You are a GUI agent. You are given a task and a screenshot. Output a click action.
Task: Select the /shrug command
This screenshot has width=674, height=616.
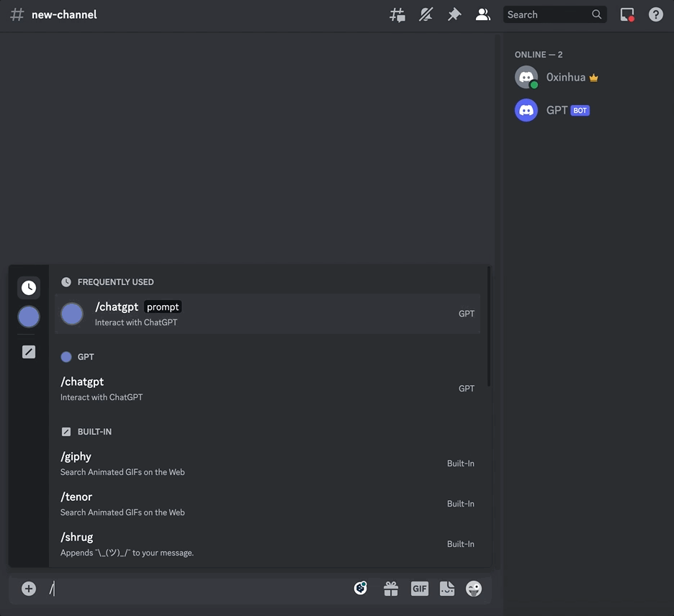pos(267,544)
